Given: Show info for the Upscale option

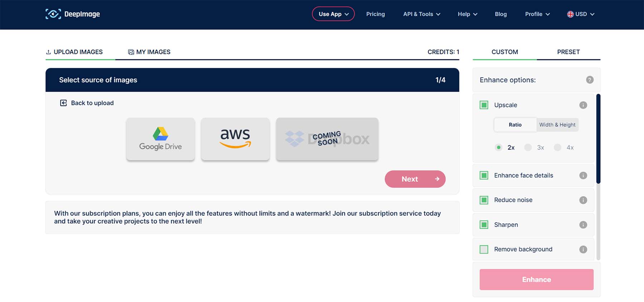Looking at the screenshot, I should click(x=583, y=105).
